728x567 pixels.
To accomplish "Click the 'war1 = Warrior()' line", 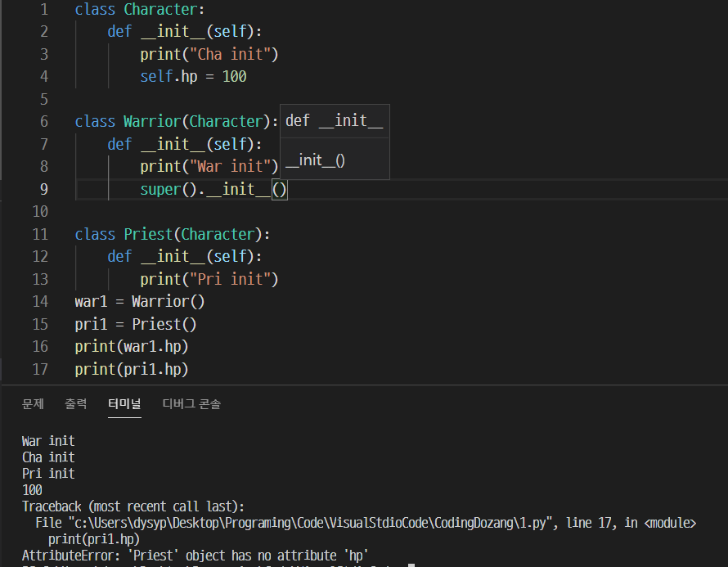I will (140, 302).
